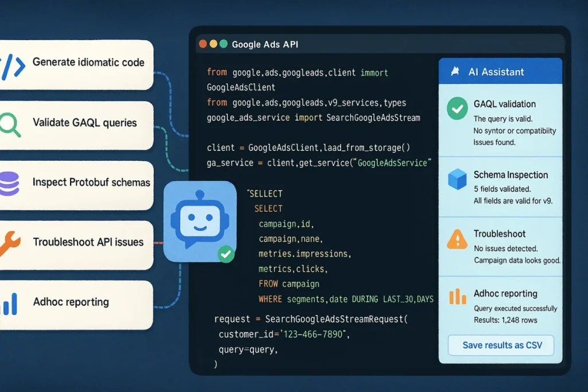Save results as CSV
588x392 pixels.
(x=501, y=345)
